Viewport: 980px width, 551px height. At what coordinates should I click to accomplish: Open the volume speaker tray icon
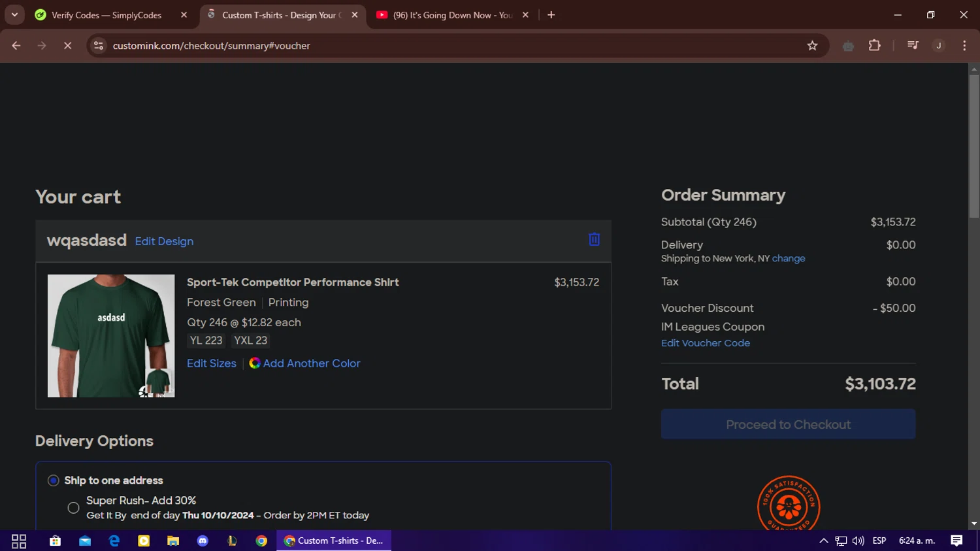(x=858, y=541)
